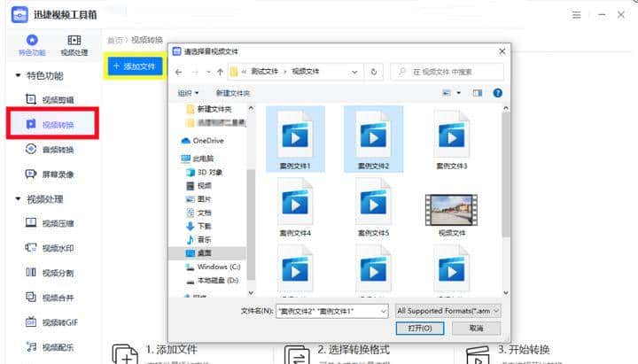
Task: Select the 案例文件3 video file
Action: point(452,139)
